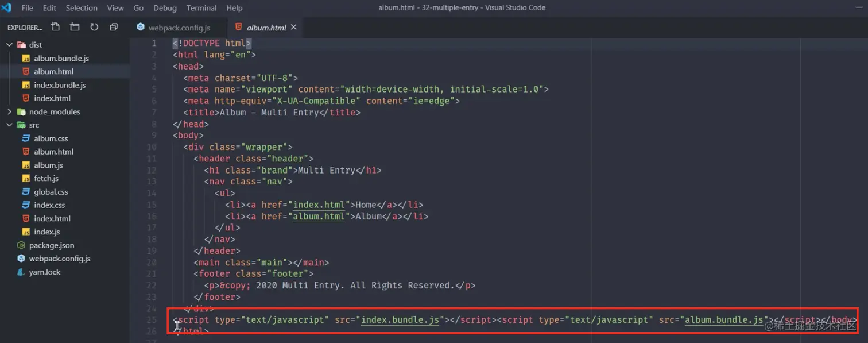Open index.css file
Screen dimensions: 868x343
(x=49, y=205)
